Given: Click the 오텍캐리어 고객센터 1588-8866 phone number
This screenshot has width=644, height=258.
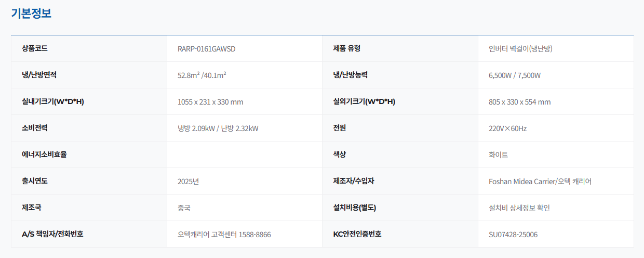Looking at the screenshot, I should coord(224,235).
